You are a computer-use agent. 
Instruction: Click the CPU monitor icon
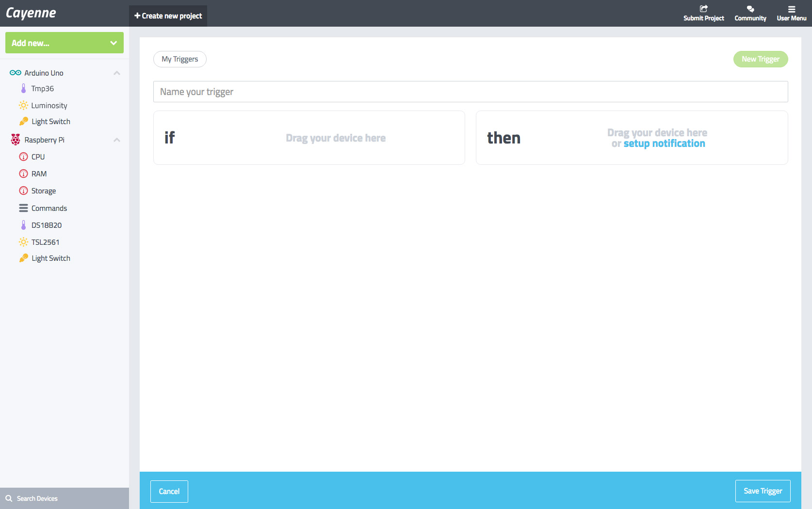(x=23, y=157)
